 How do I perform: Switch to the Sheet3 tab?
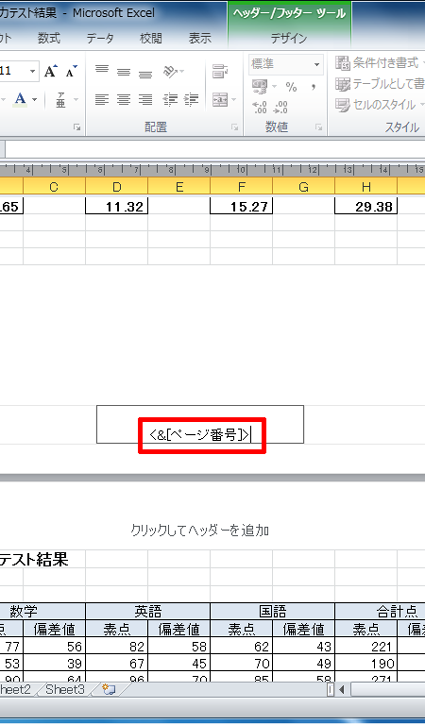pyautogui.click(x=65, y=690)
